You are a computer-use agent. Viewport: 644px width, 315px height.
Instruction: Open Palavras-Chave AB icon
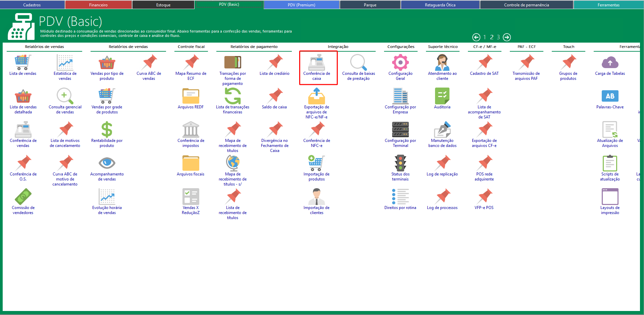click(x=610, y=96)
